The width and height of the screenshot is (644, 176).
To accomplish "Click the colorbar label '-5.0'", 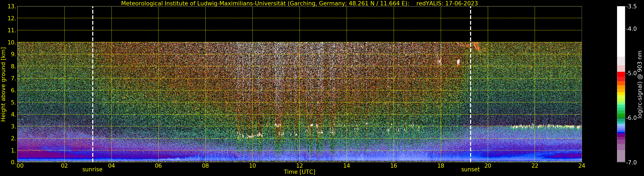I will 631,73.
